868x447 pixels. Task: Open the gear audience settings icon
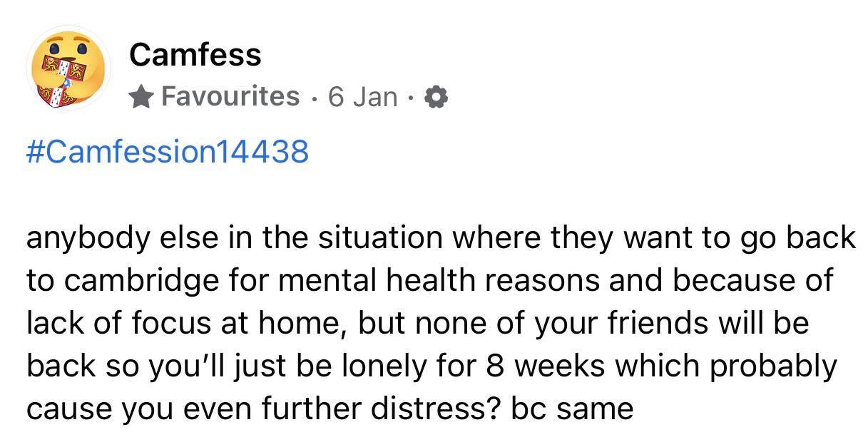click(434, 97)
